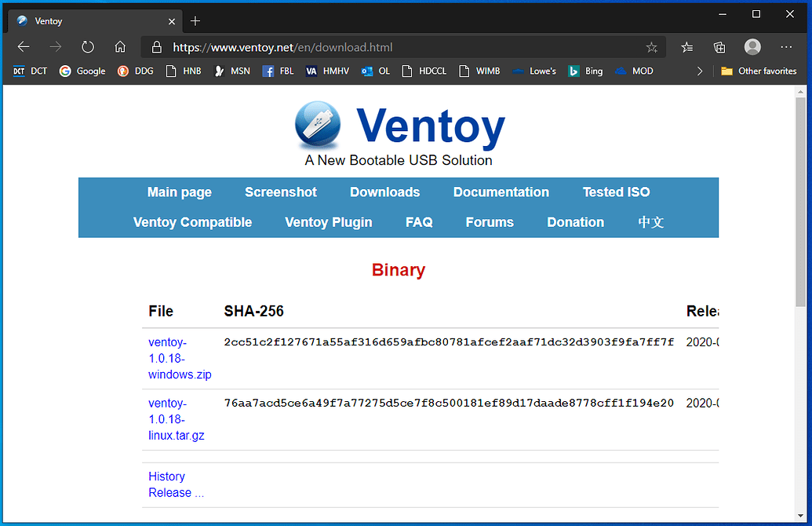Image resolution: width=812 pixels, height=526 pixels.
Task: Click the vertical scrollbar thumb
Action: (x=800, y=202)
